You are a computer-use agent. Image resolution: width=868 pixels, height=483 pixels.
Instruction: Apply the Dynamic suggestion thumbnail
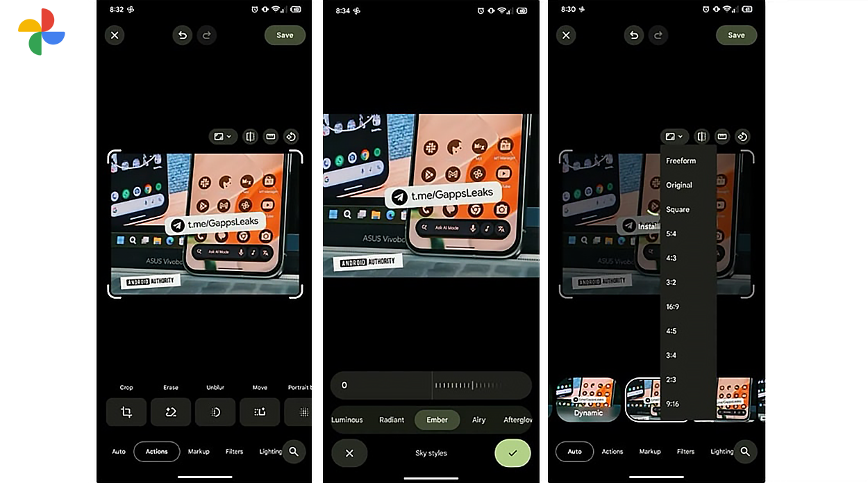588,400
